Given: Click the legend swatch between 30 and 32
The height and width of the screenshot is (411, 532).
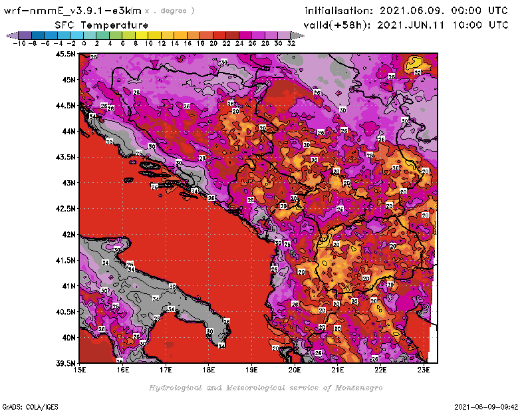Looking at the screenshot, I should coord(284,35).
